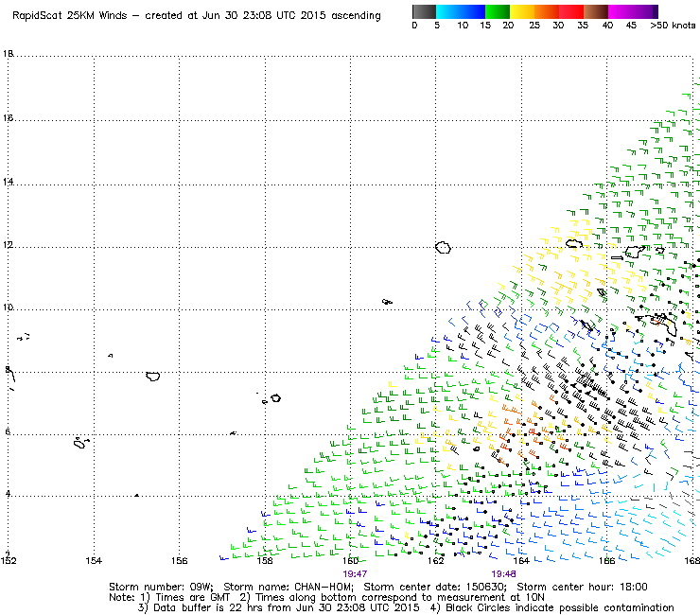The image size is (700, 615).
Task: Click the 'Times are GMT' note
Action: (x=192, y=598)
